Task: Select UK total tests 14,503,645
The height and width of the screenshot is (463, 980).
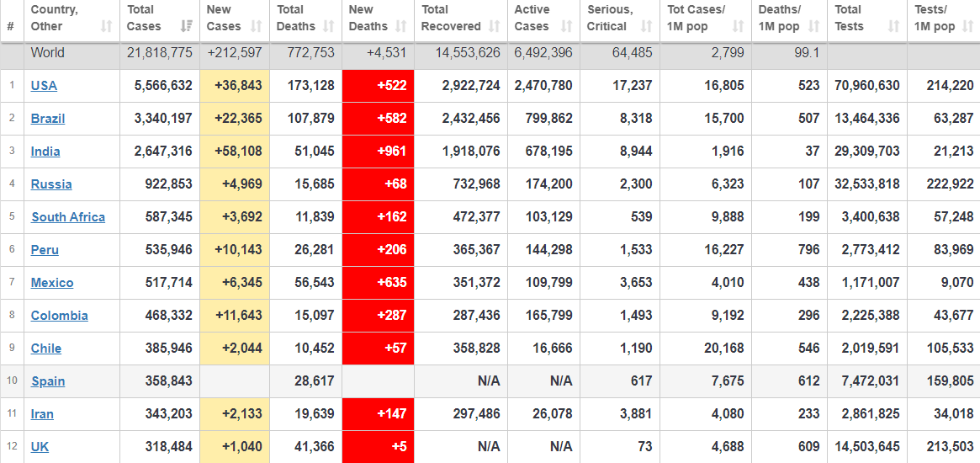Action: [867, 447]
